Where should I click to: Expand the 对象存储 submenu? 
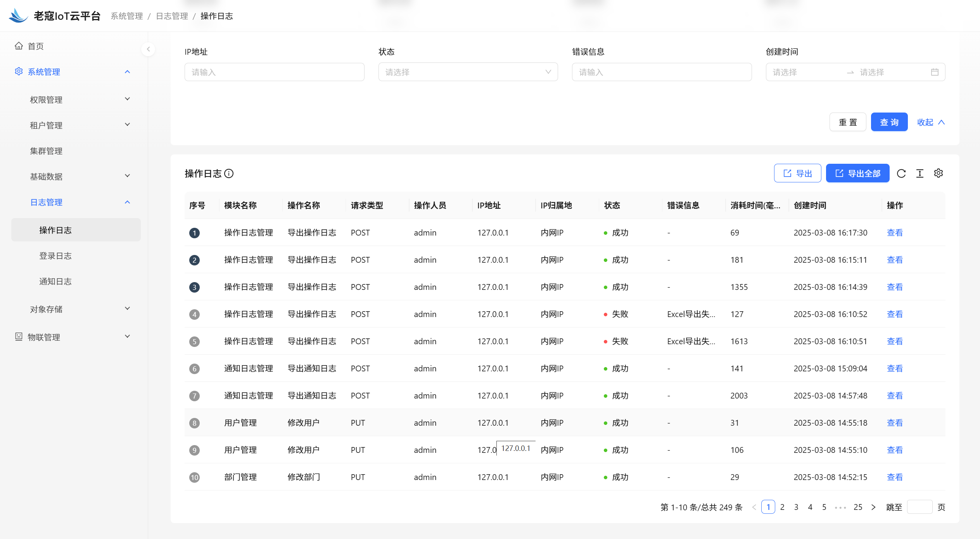click(127, 309)
